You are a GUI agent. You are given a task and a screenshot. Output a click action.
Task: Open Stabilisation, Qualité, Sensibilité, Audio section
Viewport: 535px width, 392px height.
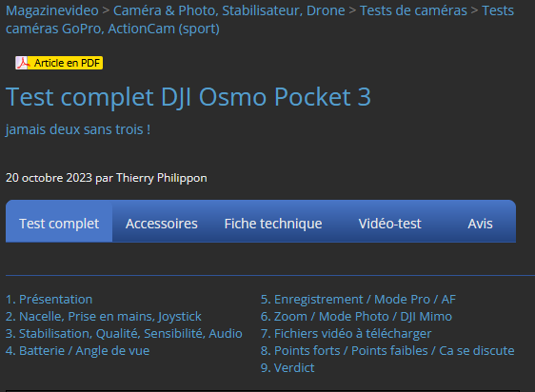coord(124,334)
